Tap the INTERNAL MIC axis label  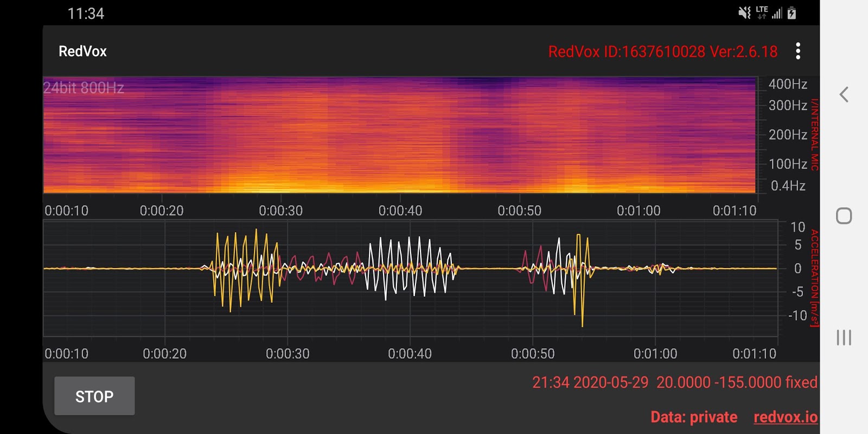pos(814,135)
